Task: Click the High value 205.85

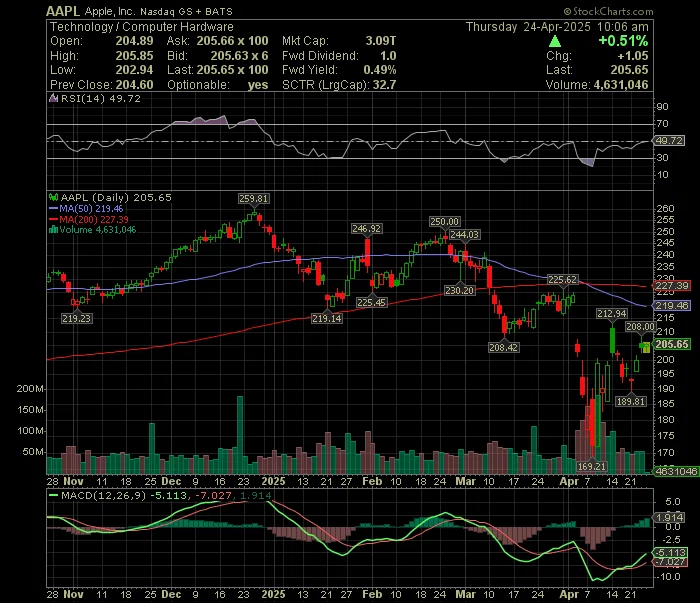Action: [x=134, y=56]
